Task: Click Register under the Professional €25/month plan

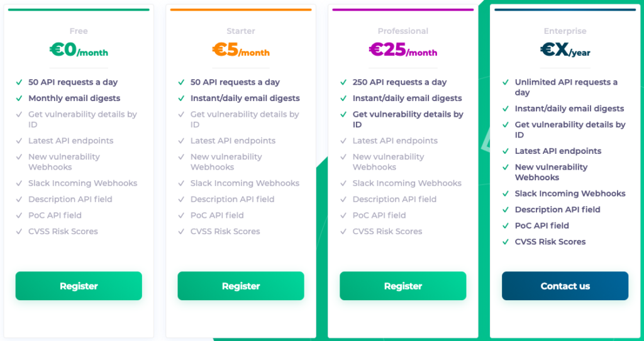Action: click(403, 286)
